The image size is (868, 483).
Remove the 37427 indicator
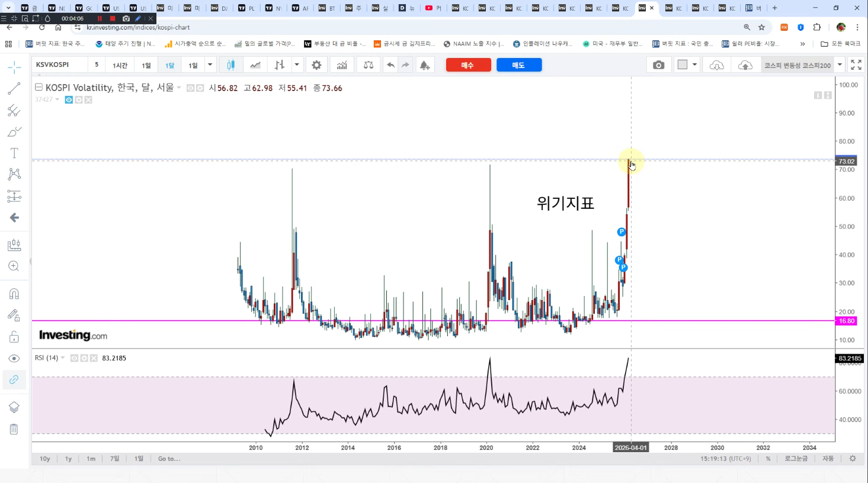88,99
